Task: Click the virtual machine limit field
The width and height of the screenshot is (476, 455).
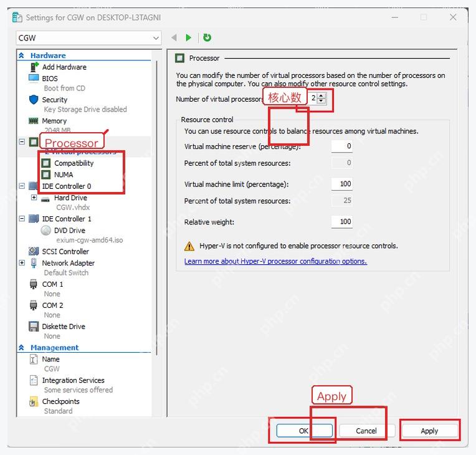Action: (342, 184)
